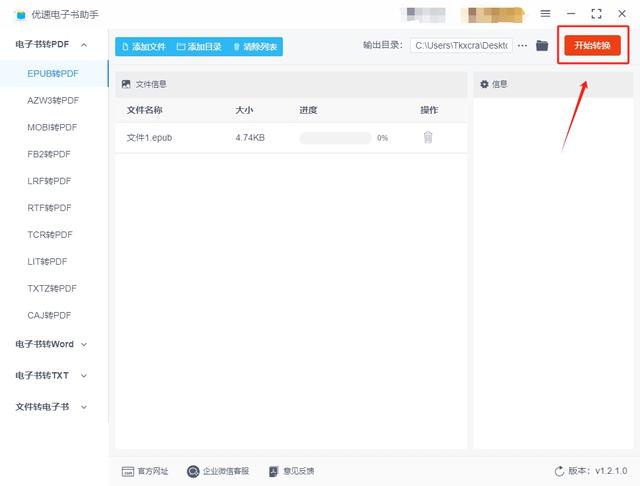Expand the 文件转电子书 section
640x486 pixels.
84,407
